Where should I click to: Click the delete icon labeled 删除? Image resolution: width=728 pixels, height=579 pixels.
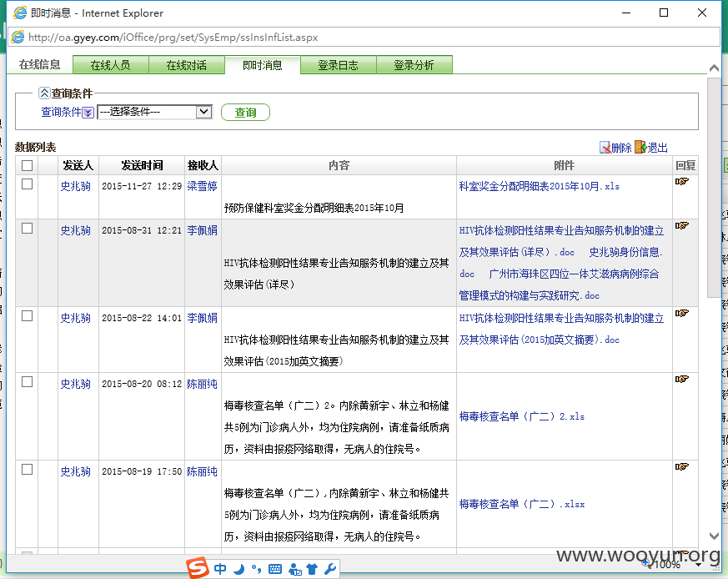click(x=605, y=148)
